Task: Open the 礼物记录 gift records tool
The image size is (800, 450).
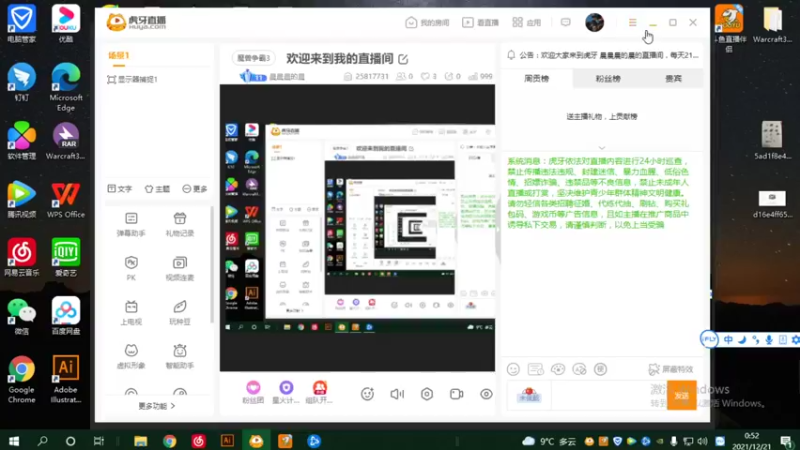Action: pyautogui.click(x=180, y=224)
